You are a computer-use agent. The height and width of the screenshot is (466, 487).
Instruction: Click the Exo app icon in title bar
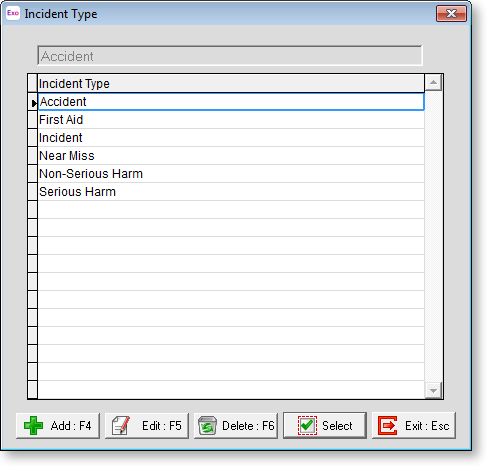[13, 13]
